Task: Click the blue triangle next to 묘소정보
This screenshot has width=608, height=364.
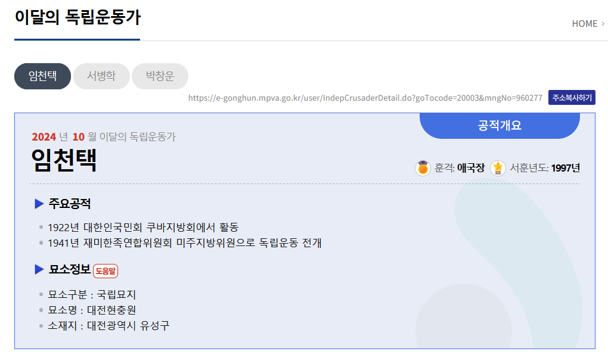Action: click(x=39, y=270)
